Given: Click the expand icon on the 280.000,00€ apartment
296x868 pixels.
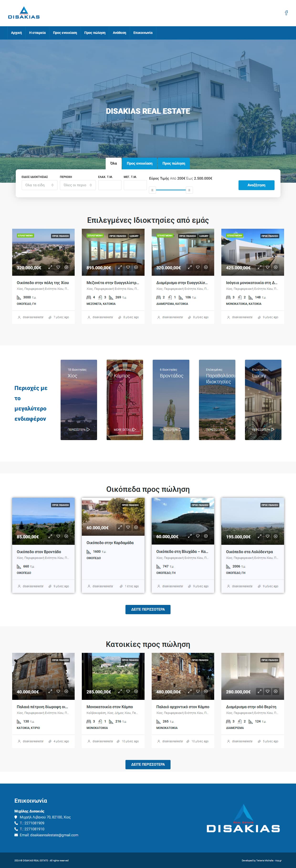Looking at the screenshot, I should 260,691.
